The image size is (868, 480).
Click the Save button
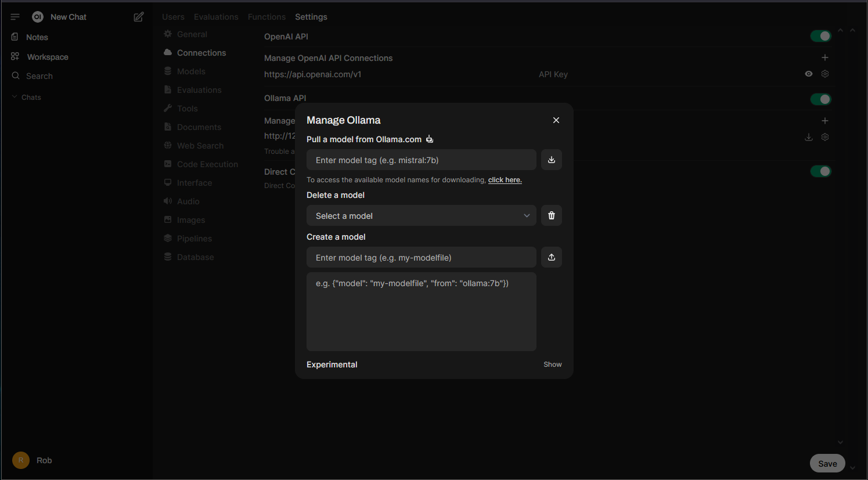[827, 463]
